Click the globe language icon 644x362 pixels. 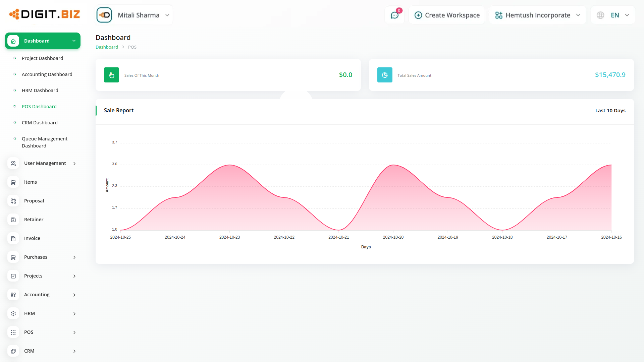(x=600, y=15)
